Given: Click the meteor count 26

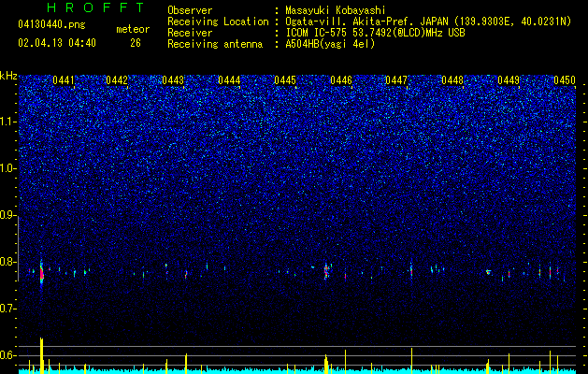Looking at the screenshot, I should click(x=136, y=43).
